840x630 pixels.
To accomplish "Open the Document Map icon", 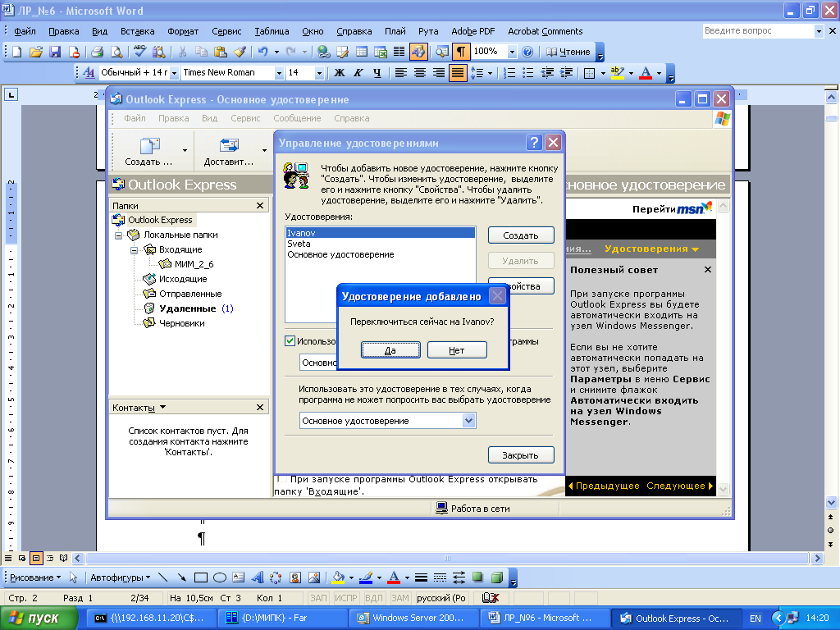I will click(x=442, y=52).
